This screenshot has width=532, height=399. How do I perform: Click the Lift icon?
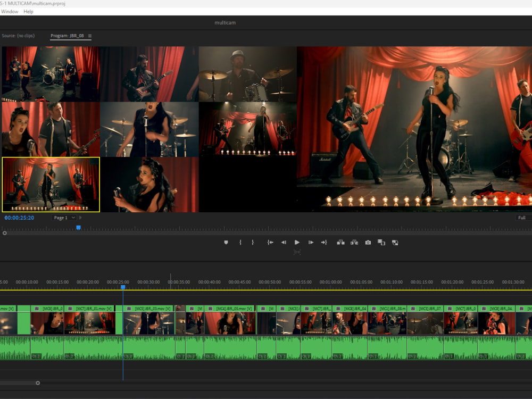coord(340,243)
